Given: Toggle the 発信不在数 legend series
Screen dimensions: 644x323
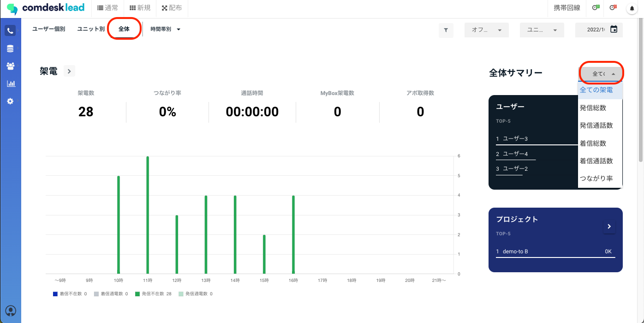Looking at the screenshot, I should click(153, 294).
